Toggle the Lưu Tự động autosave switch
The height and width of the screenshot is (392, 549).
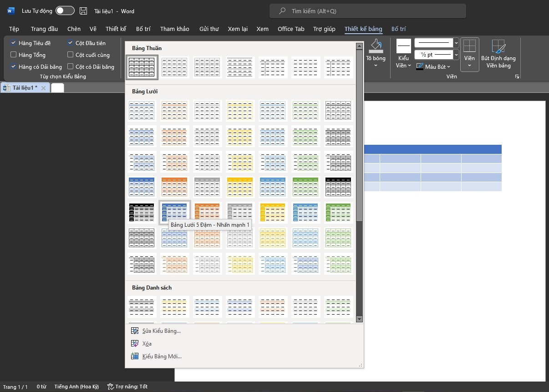pyautogui.click(x=65, y=11)
